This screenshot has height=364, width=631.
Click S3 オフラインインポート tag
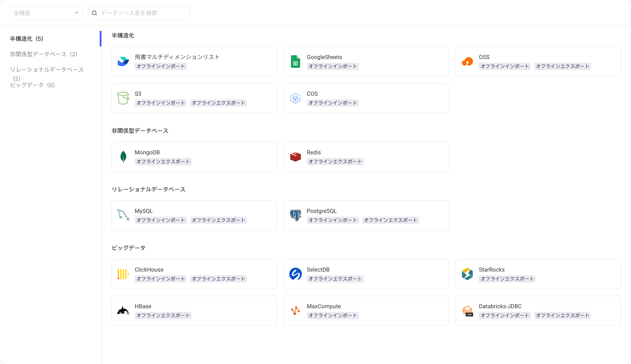(x=161, y=103)
